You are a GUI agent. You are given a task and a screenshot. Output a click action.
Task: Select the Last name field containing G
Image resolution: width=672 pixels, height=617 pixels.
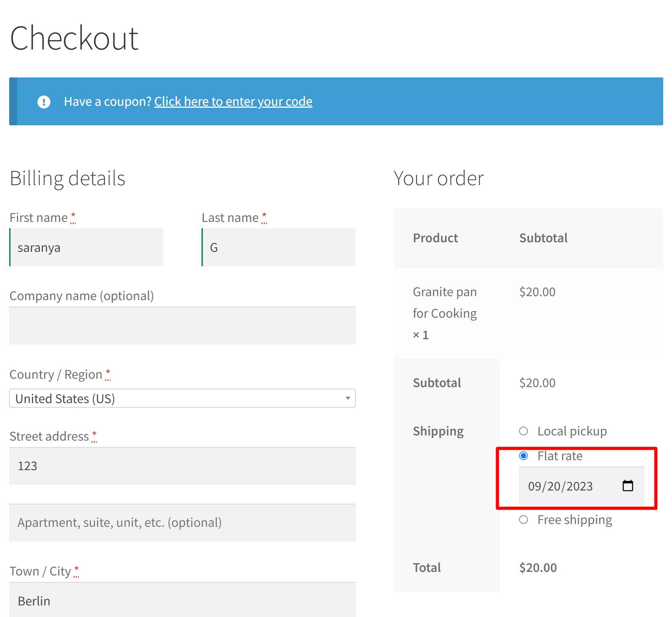[x=279, y=247]
